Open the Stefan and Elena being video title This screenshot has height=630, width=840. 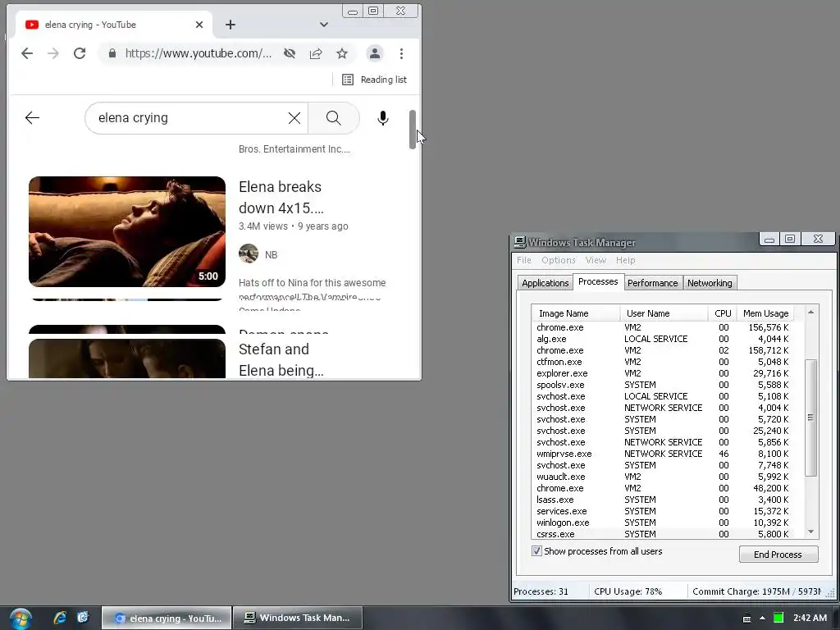(x=281, y=359)
